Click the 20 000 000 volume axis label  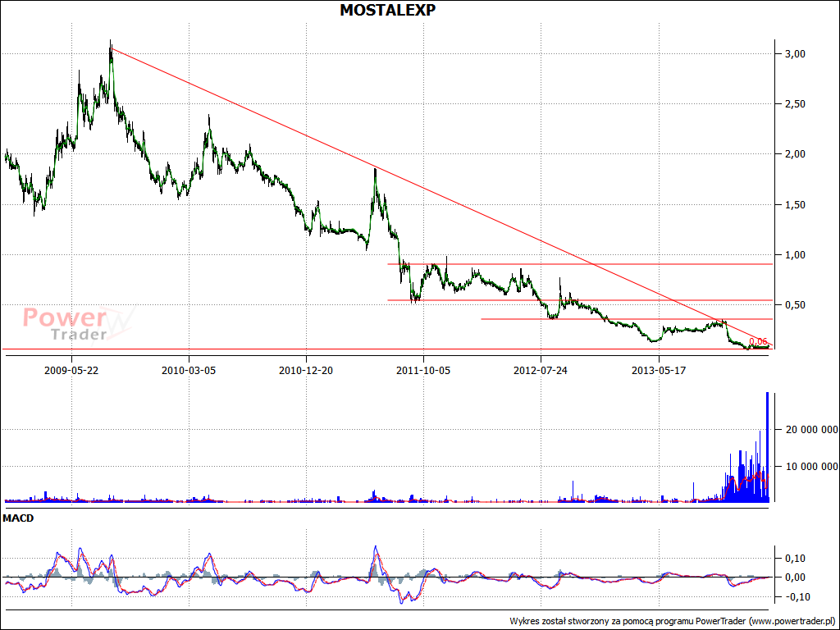810,430
